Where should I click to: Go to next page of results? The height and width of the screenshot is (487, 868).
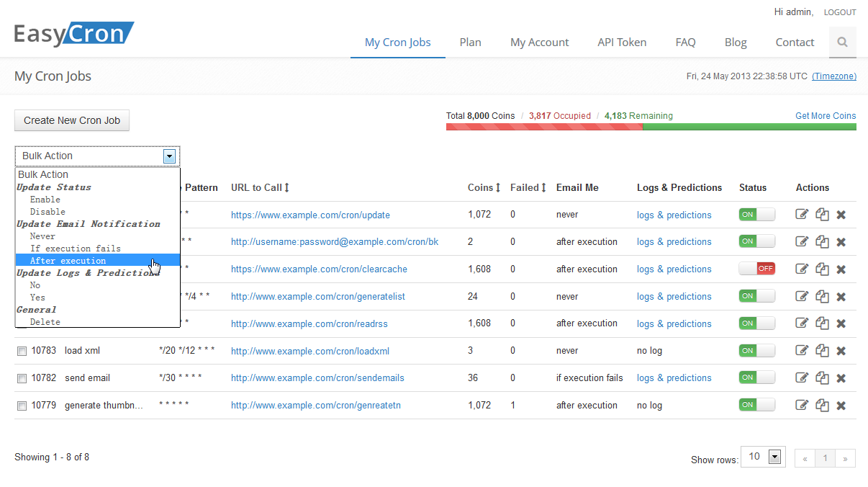[x=846, y=457]
